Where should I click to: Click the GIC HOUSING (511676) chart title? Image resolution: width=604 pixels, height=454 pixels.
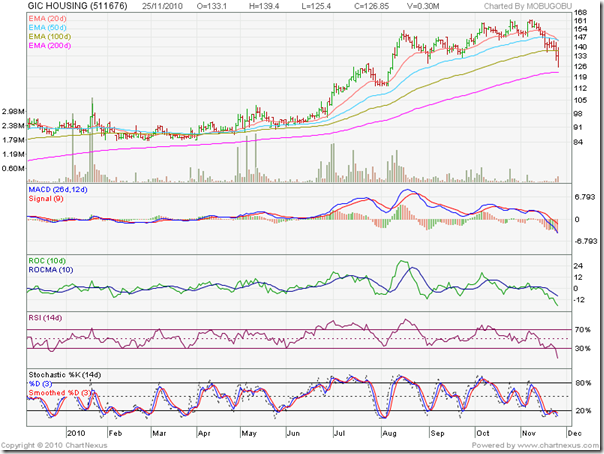point(76,9)
